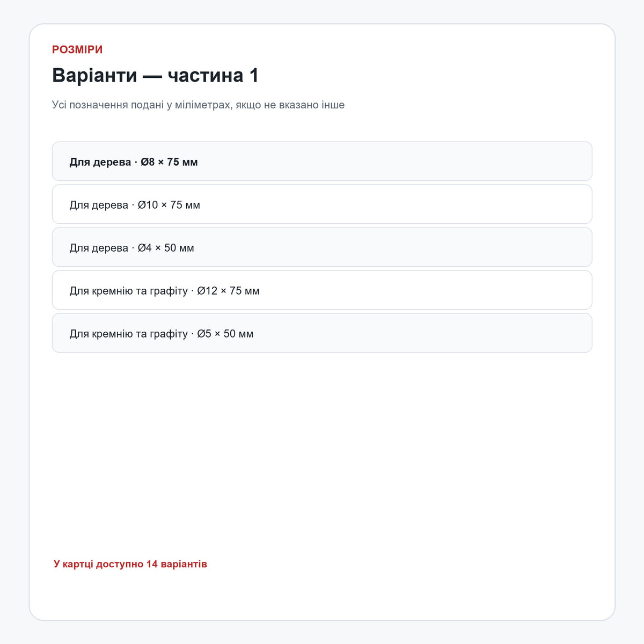644x644 pixels.
Task: Click the Ø12 × 75 мм size text
Action: pyautogui.click(x=228, y=291)
